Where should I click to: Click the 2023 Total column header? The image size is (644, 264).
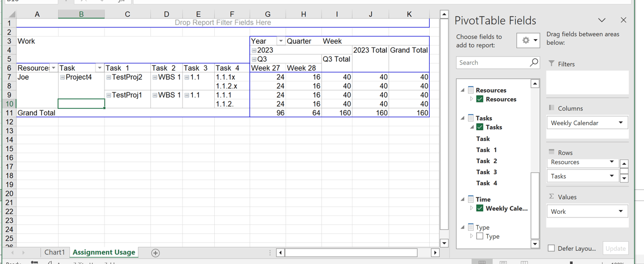pos(370,50)
